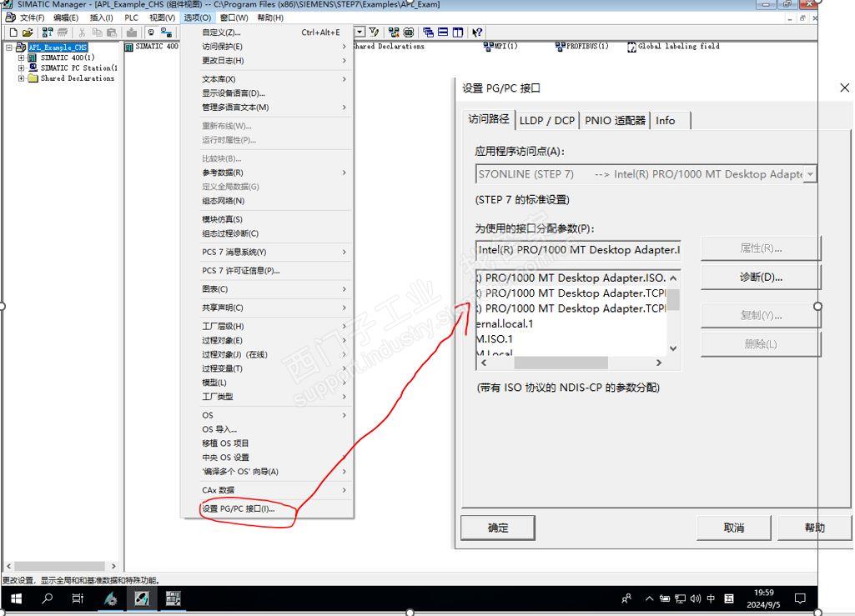The image size is (855, 616).
Task: Open the Global labeling field object
Action: coord(673,47)
